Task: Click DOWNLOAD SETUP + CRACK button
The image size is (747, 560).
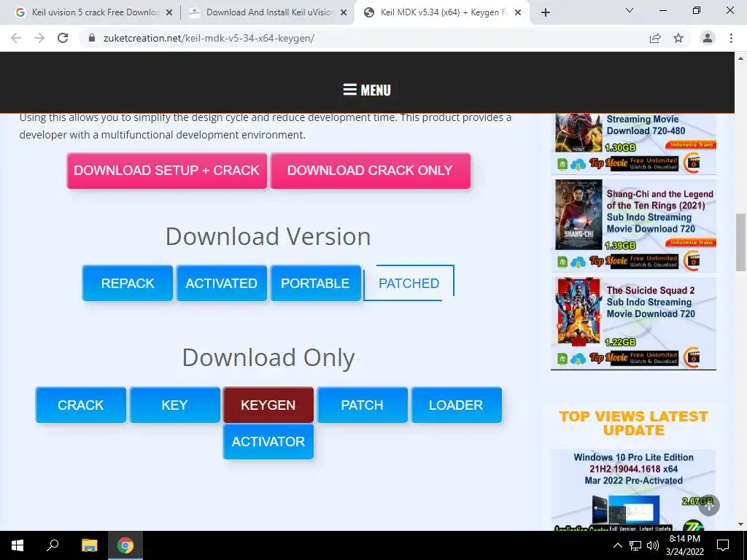Action: 167,171
